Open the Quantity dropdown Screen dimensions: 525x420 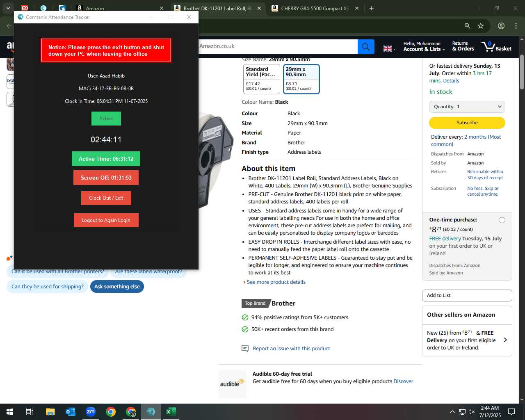467,107
